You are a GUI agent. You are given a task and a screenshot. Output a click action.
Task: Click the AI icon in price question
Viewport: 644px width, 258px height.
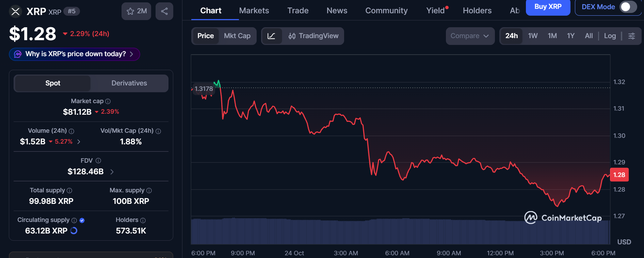click(18, 54)
